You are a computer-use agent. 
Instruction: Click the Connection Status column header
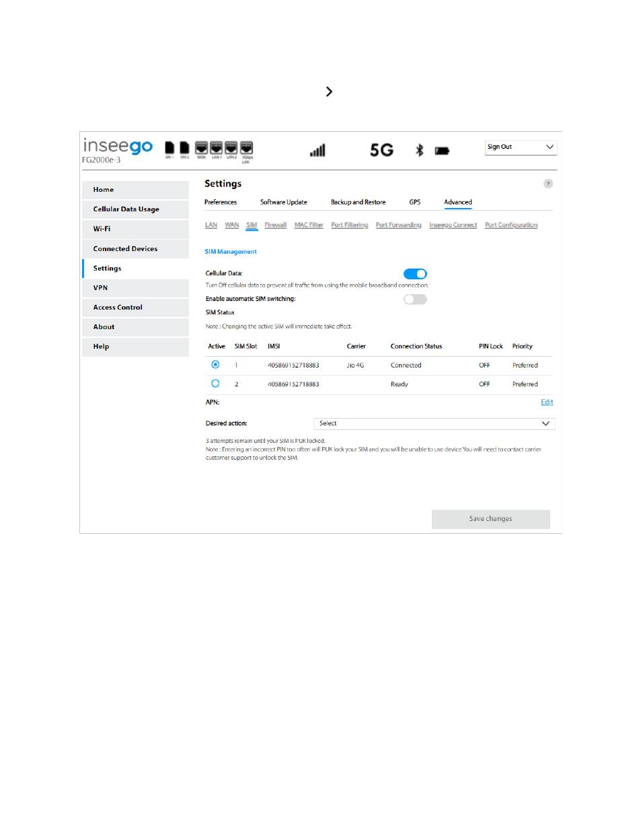pyautogui.click(x=416, y=346)
